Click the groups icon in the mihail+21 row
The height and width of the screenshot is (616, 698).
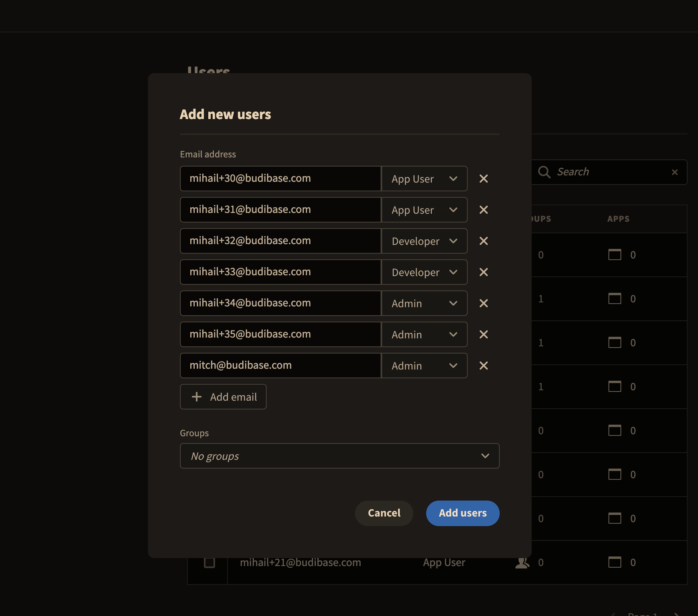[522, 562]
